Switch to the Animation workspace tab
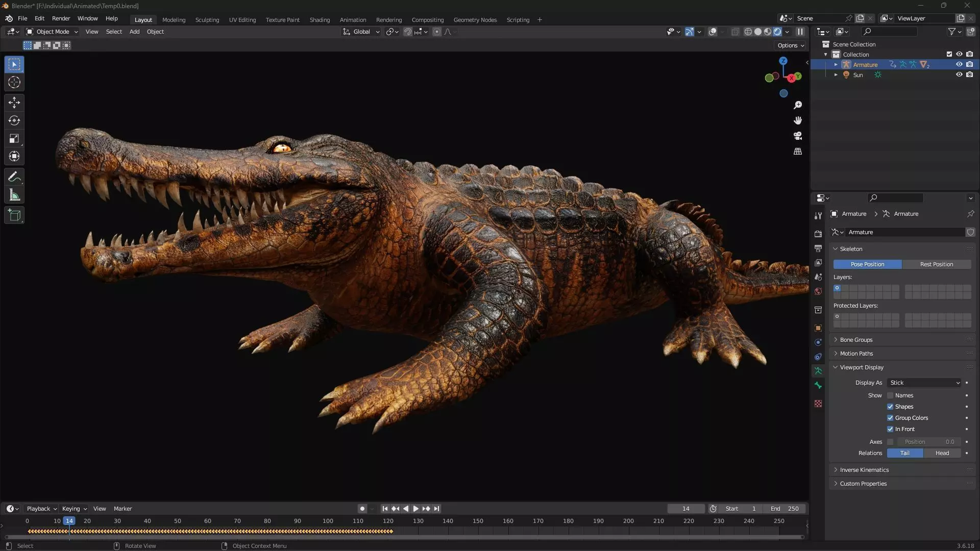The width and height of the screenshot is (980, 551). click(353, 20)
